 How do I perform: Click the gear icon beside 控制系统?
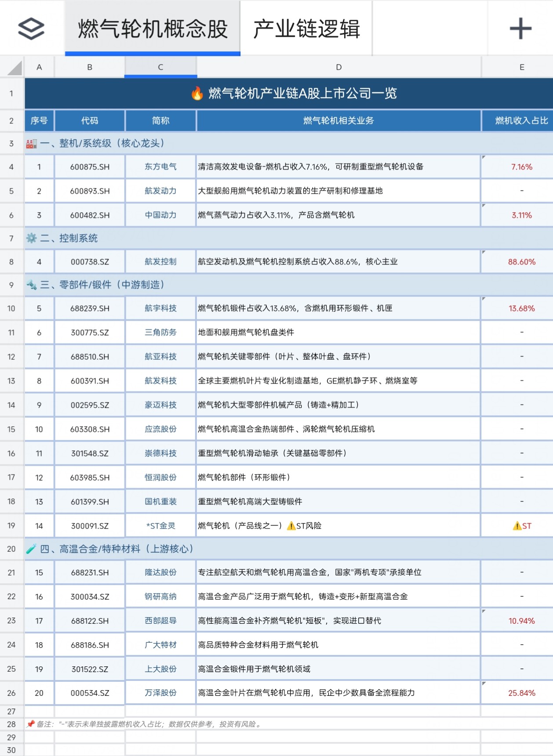31,239
